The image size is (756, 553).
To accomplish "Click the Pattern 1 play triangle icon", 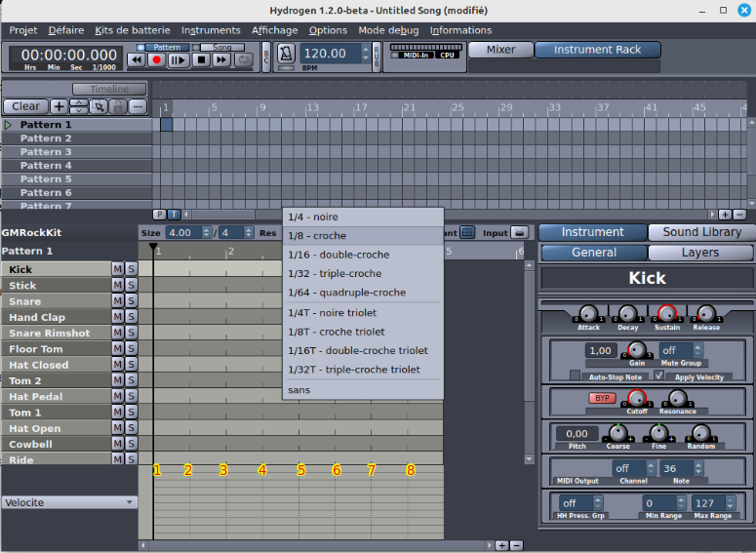I will point(8,125).
